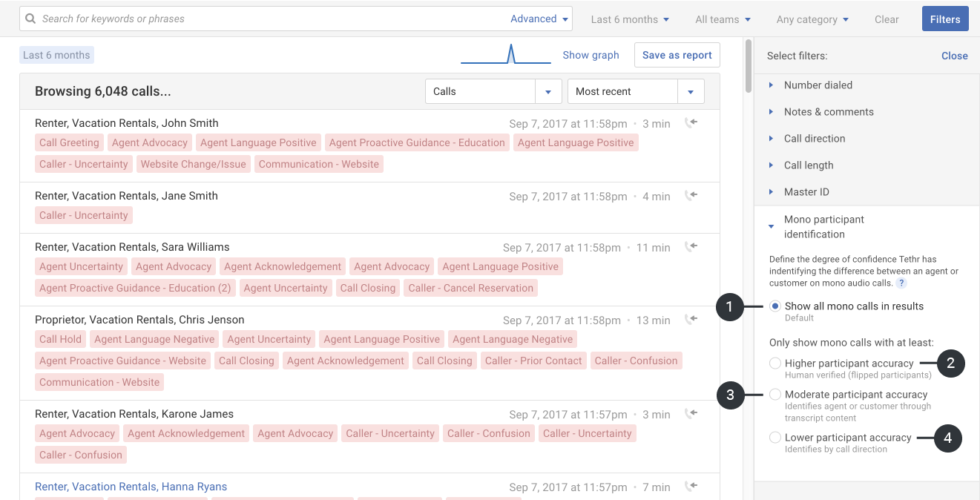Click call direction icon for Jane Smith call

(x=691, y=196)
